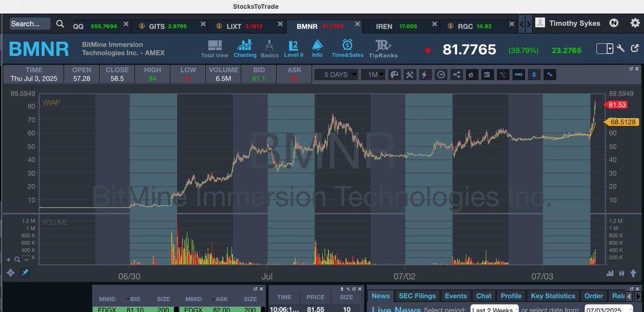Open Timothy Sykes user profile
The height and width of the screenshot is (312, 644).
click(x=567, y=23)
